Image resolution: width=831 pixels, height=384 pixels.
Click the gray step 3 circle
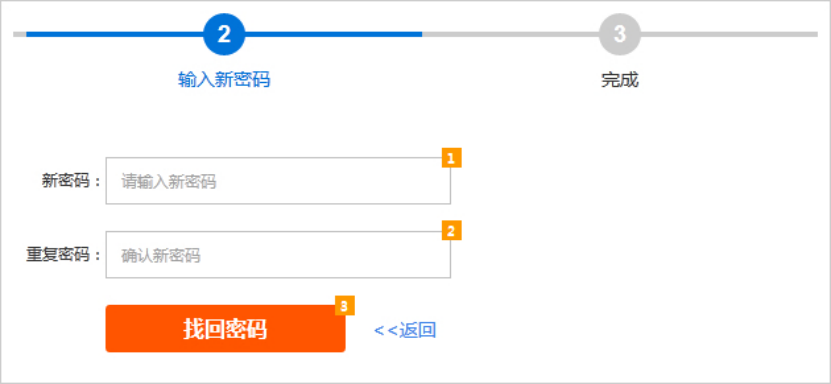620,34
